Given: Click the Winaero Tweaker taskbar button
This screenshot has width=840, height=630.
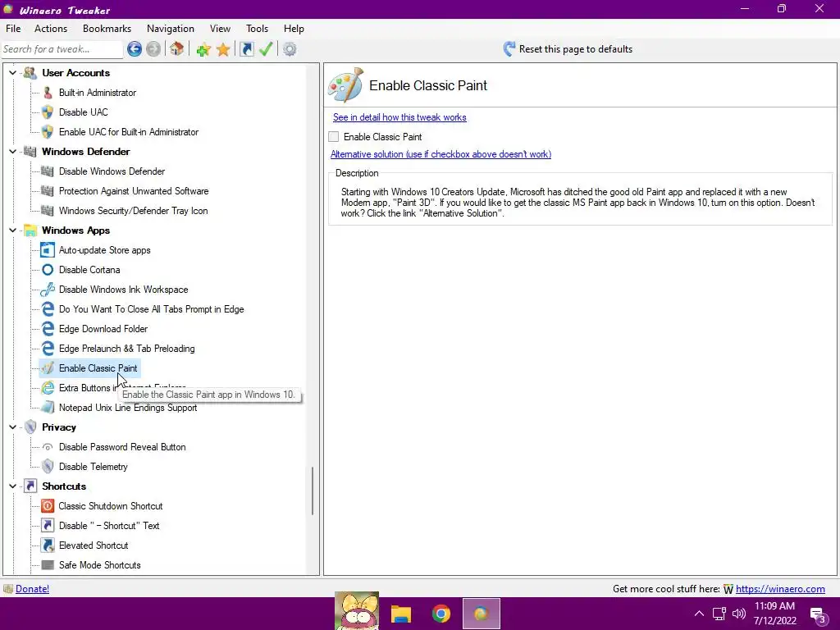Looking at the screenshot, I should click(x=481, y=614).
